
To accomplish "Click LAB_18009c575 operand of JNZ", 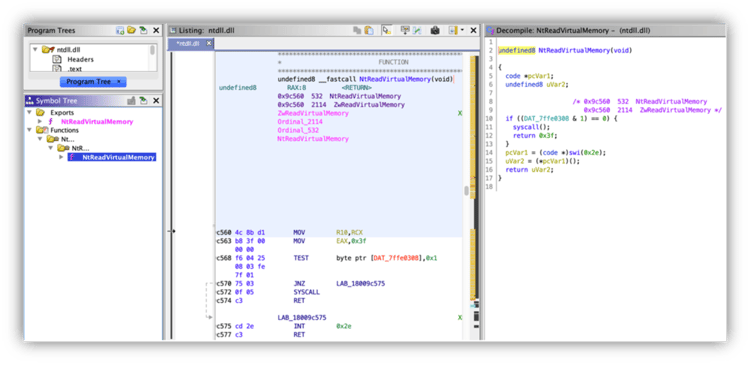I will click(x=361, y=284).
